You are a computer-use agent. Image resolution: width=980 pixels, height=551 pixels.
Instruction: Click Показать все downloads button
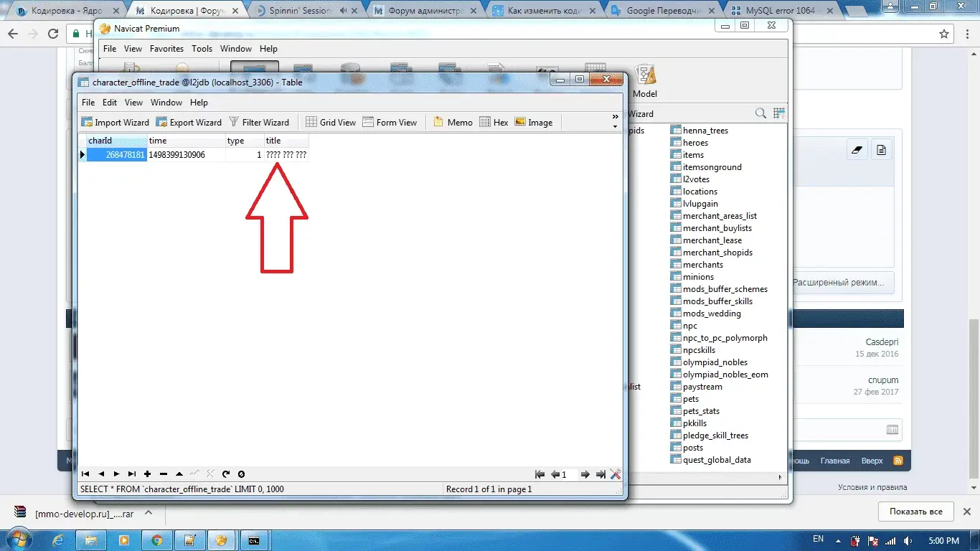(916, 512)
